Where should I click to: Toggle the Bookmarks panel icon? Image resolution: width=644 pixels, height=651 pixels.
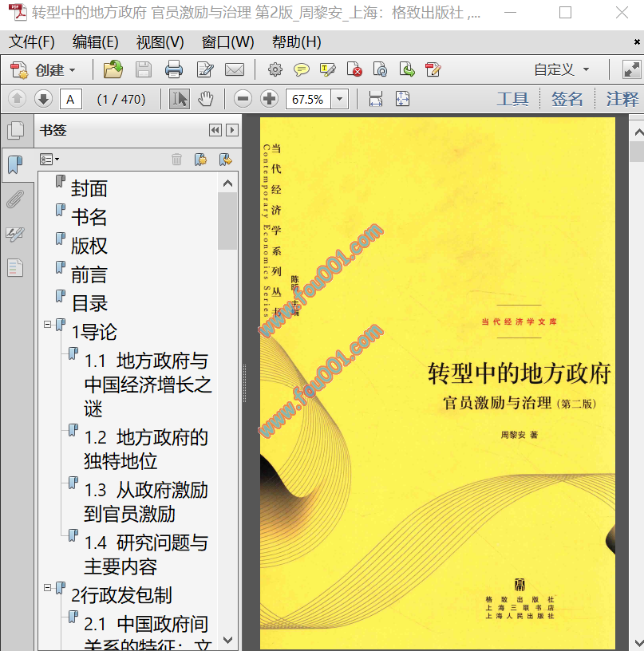coord(16,165)
